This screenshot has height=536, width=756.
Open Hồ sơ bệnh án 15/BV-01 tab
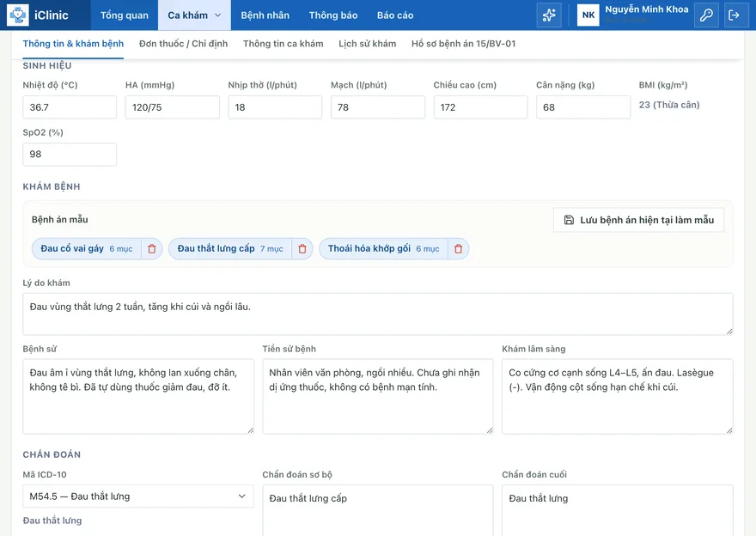coord(463,44)
